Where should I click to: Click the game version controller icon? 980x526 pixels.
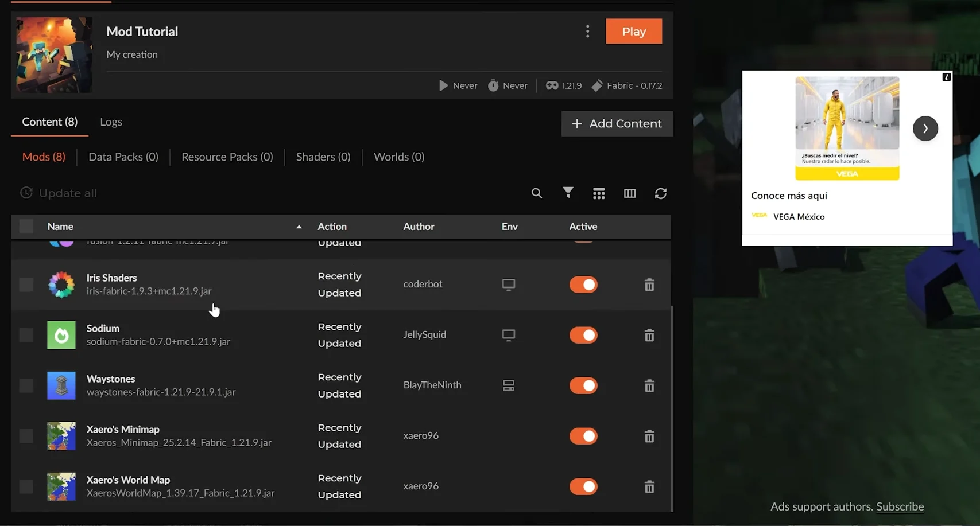tap(552, 85)
